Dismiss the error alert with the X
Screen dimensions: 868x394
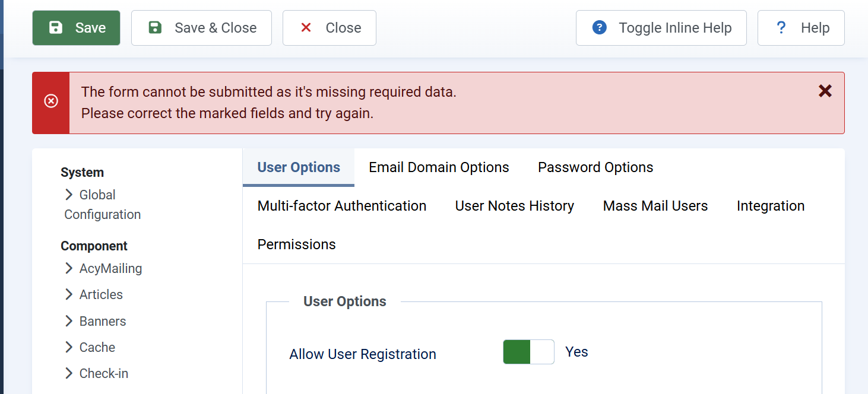[825, 91]
